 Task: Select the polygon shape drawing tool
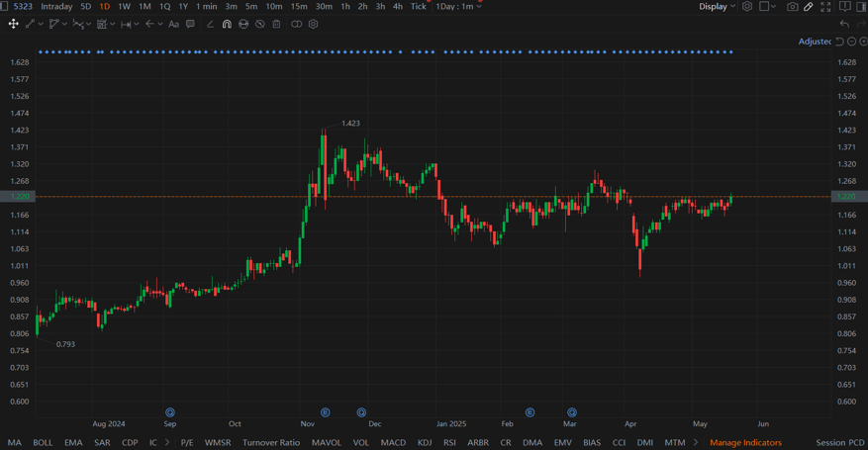53,24
